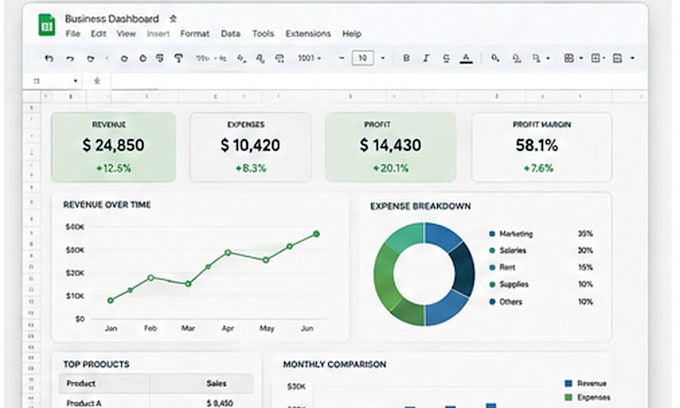Click the +7.6% change under Profit Margin
The image size is (680, 408).
click(x=539, y=168)
